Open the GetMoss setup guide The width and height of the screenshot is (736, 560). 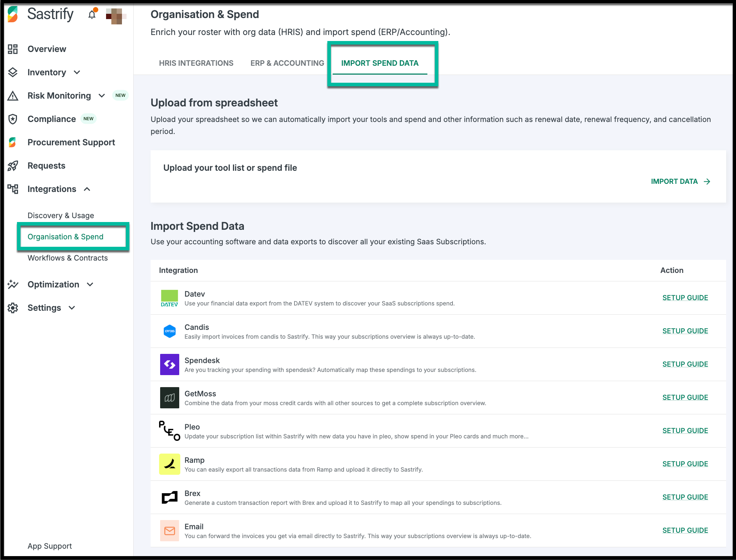685,397
